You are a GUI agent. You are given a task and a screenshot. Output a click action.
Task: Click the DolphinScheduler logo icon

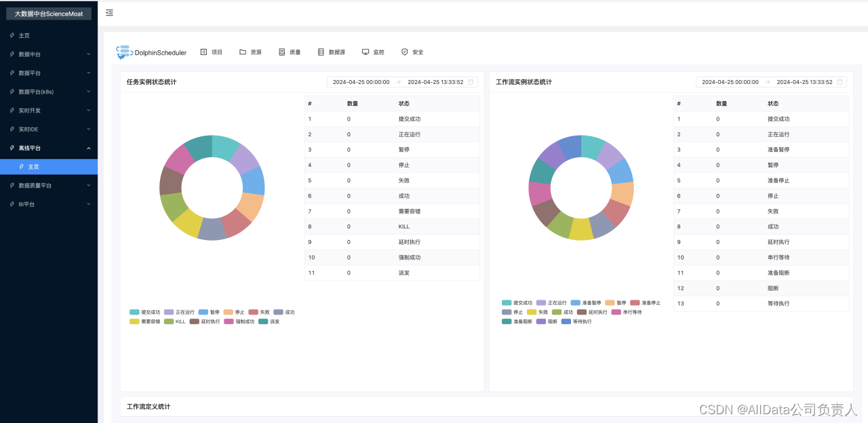coord(124,52)
